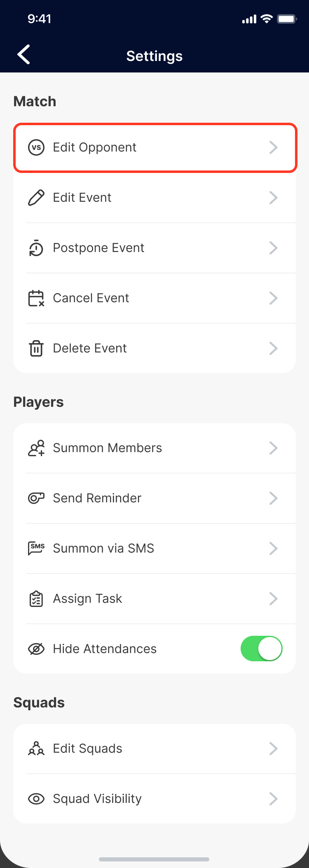Click the calendar-x icon for Cancel Event

[36, 298]
